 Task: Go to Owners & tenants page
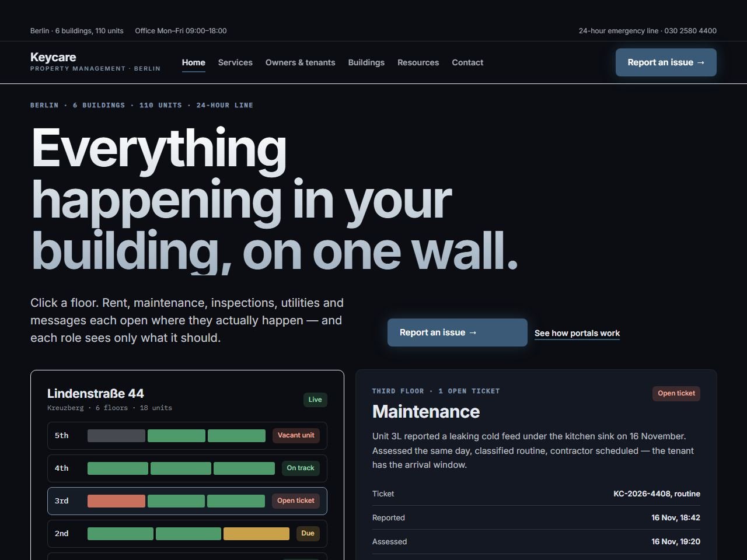[x=301, y=62]
